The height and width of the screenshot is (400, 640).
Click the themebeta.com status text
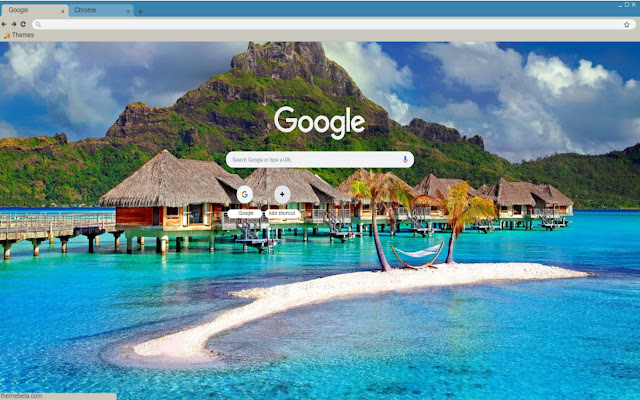pyautogui.click(x=21, y=396)
